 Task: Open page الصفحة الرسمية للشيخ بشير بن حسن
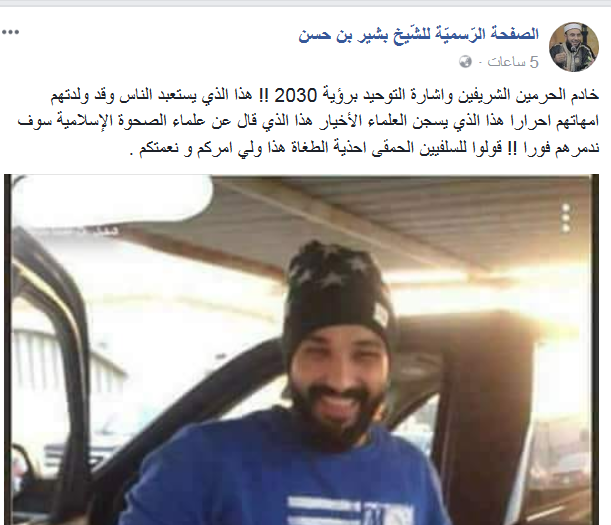(419, 35)
